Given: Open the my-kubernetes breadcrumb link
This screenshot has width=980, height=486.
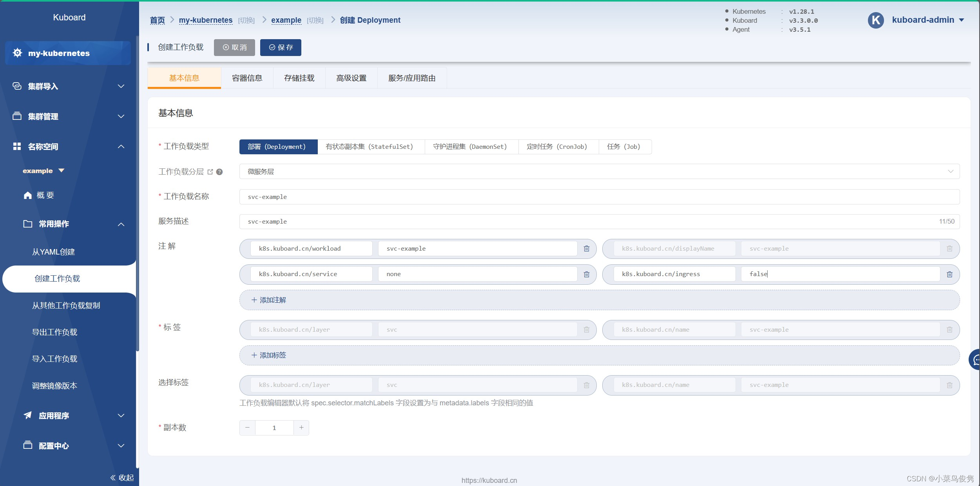Looking at the screenshot, I should pyautogui.click(x=206, y=20).
